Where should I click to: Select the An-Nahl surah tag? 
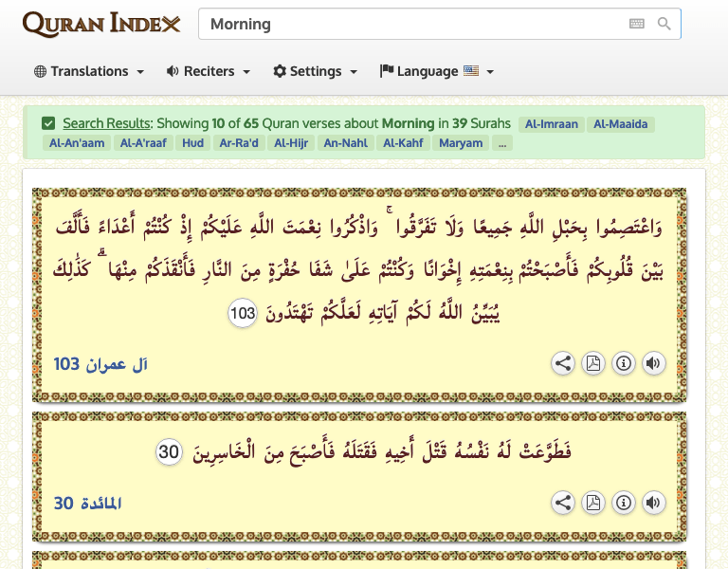pyautogui.click(x=345, y=143)
